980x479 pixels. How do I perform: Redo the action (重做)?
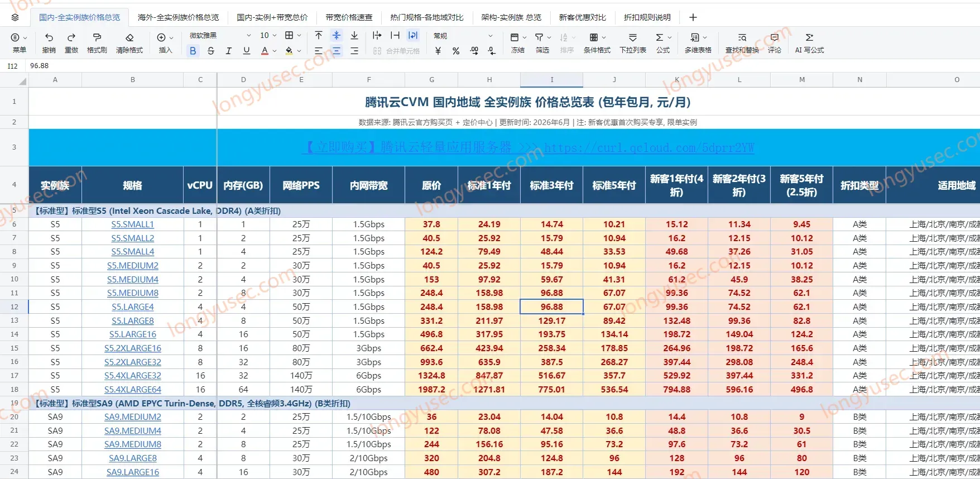(71, 42)
